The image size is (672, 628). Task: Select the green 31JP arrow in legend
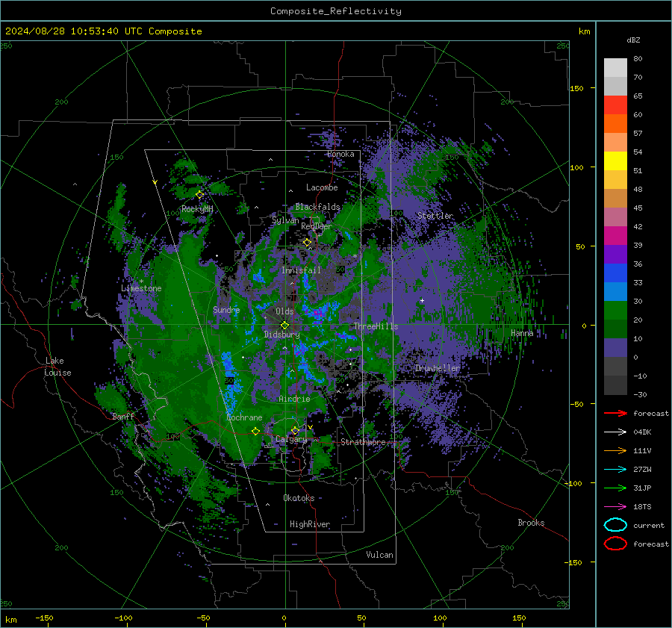pyautogui.click(x=615, y=488)
